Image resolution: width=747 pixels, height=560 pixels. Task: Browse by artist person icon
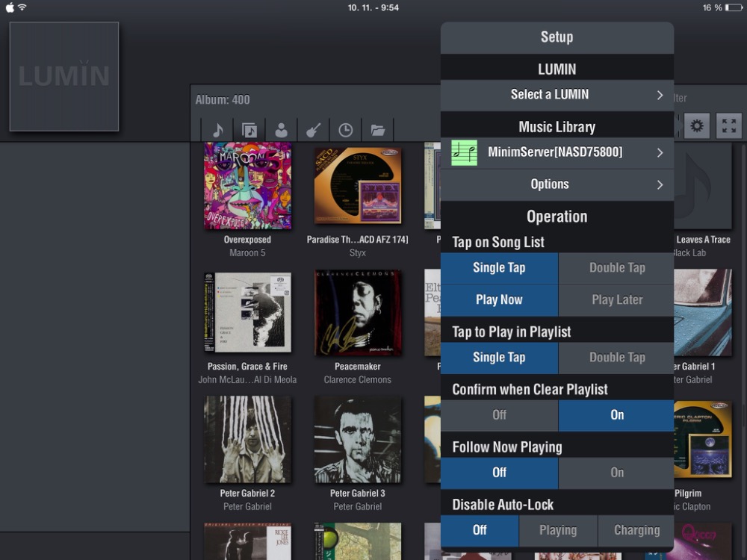pos(281,130)
